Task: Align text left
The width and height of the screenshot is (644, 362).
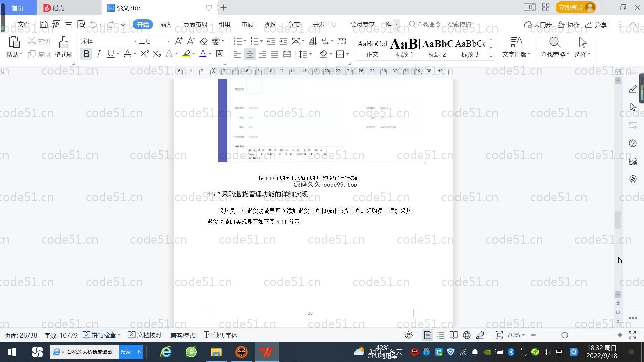Action: click(237, 54)
